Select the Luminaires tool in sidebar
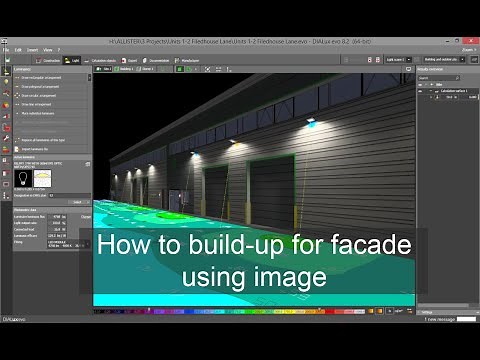Viewport: 480px width, 360px height. tap(6, 71)
